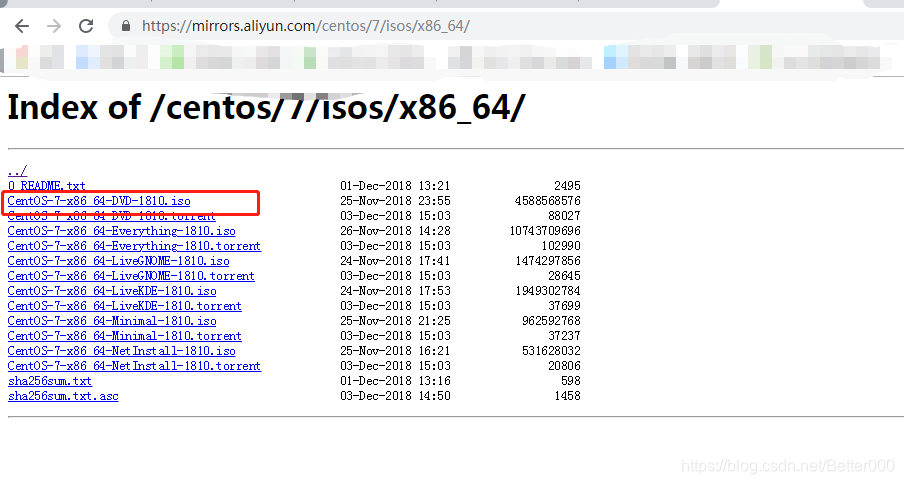Click the file size 2495 for README

coord(567,186)
